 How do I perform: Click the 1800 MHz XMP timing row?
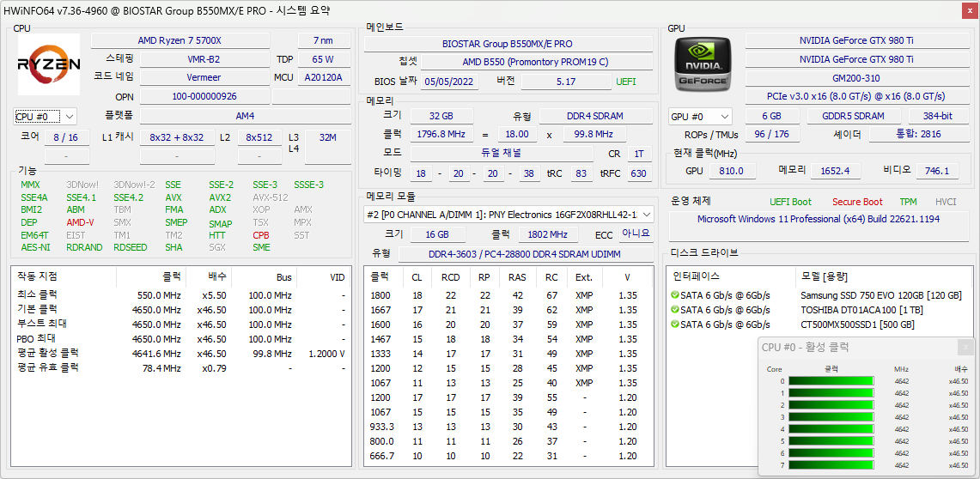pos(508,295)
